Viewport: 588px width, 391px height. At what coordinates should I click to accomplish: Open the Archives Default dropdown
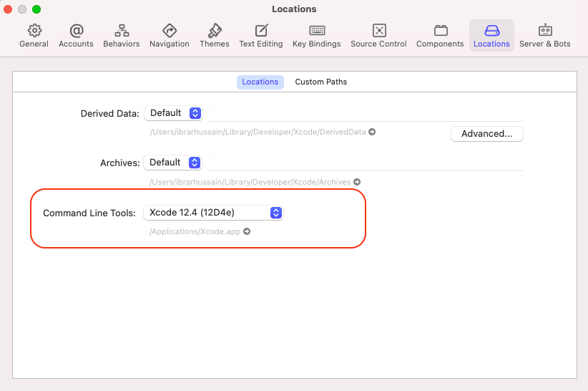pos(173,163)
